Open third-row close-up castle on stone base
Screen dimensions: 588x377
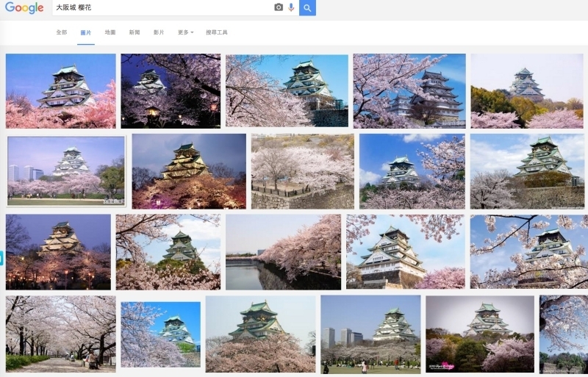pyautogui.click(x=406, y=252)
